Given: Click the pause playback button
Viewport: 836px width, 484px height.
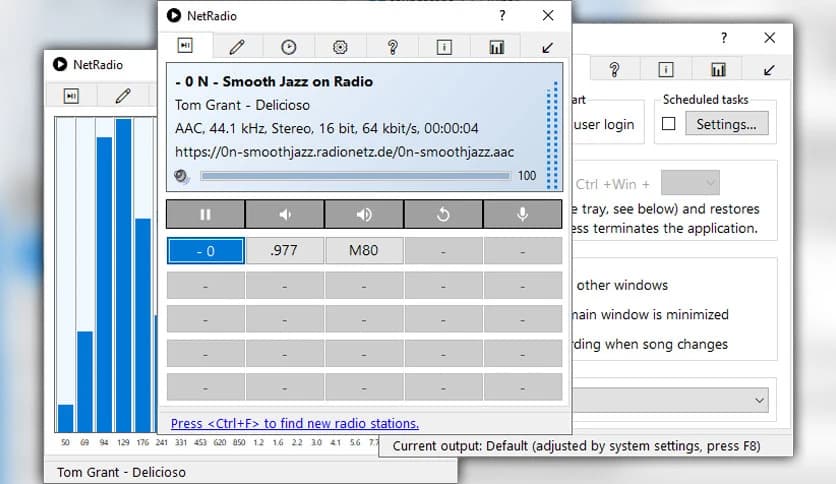Looking at the screenshot, I should 205,214.
